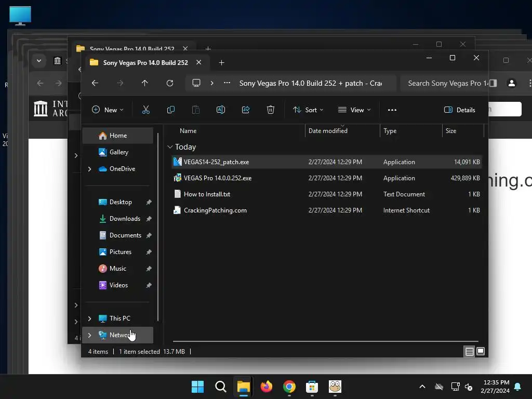Screen dimensions: 532x399
Task: Open the New dropdown menu
Action: pyautogui.click(x=108, y=110)
